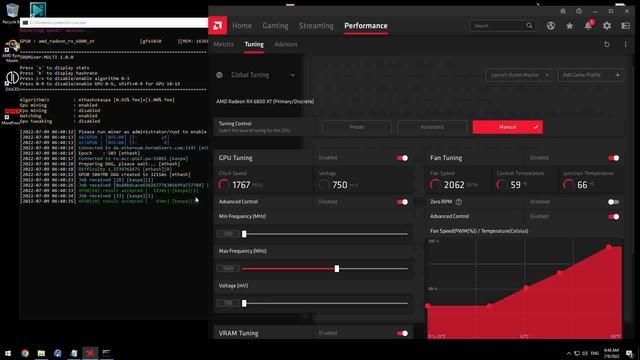Open the Recycle Bin desktop icon
This screenshot has height=360, width=640.
click(x=11, y=13)
